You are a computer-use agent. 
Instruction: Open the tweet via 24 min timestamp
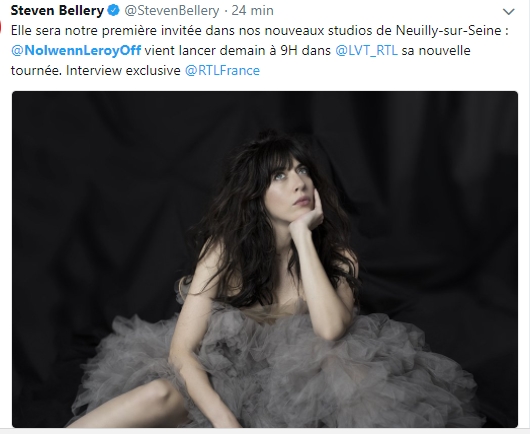[x=252, y=10]
